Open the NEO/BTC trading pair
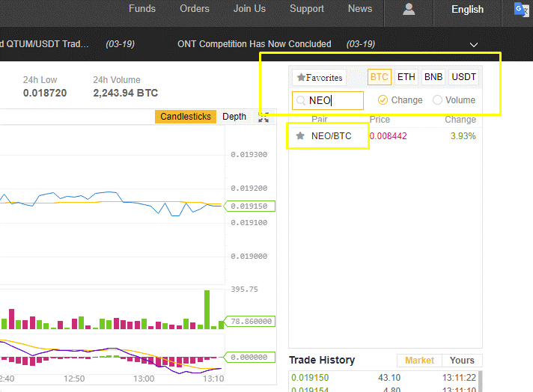 coord(332,136)
